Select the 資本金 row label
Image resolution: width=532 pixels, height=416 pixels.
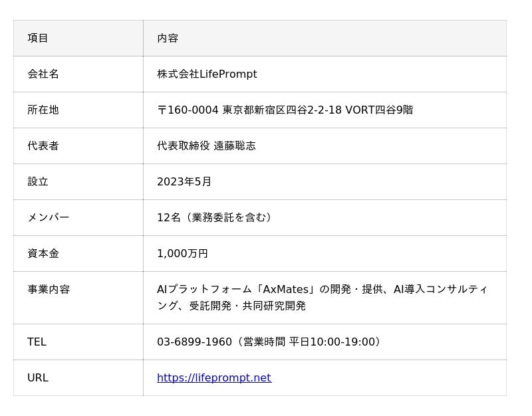[43, 253]
